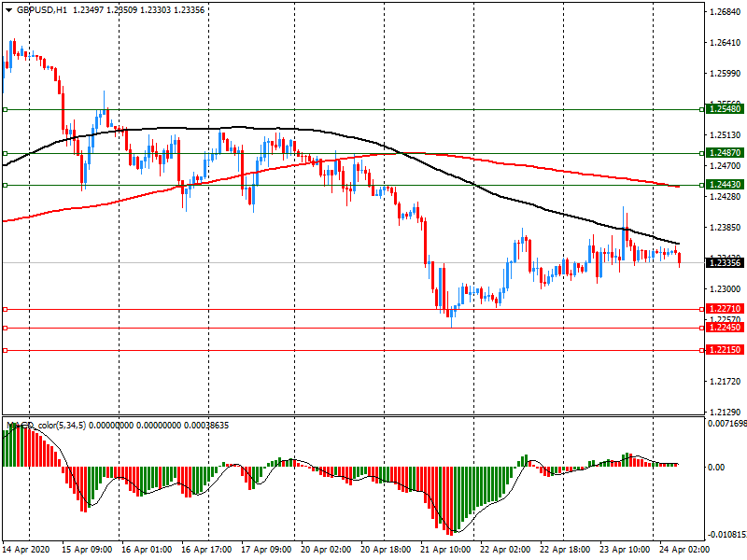Click the 22 Apr 02:00 time label
747x560 pixels.
pyautogui.click(x=505, y=550)
